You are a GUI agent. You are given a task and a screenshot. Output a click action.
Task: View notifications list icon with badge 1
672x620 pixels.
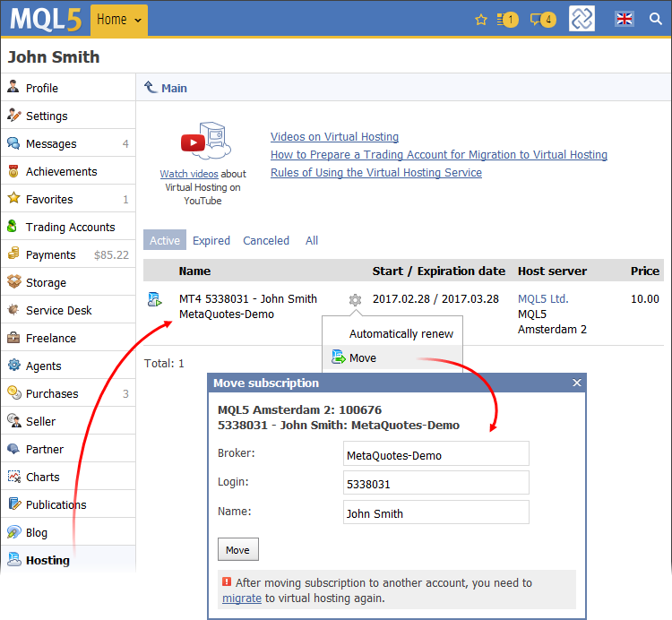pos(507,20)
